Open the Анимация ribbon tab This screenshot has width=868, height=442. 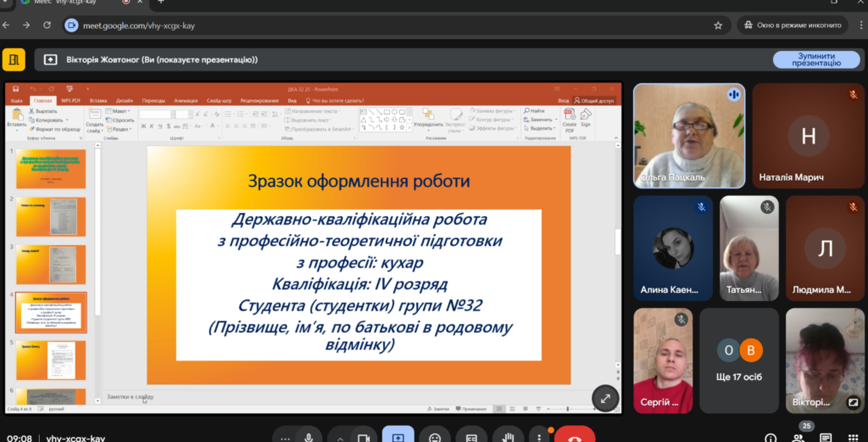click(x=185, y=101)
